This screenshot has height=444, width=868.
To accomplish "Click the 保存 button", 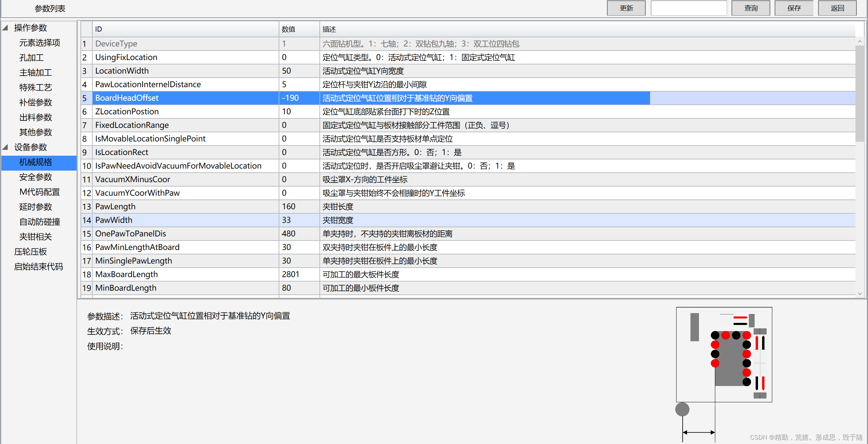I will click(x=794, y=8).
